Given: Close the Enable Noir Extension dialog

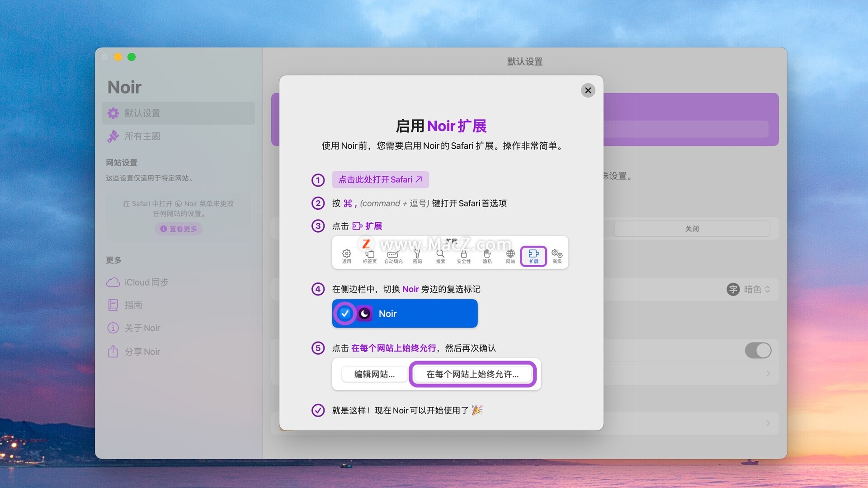Looking at the screenshot, I should 588,90.
